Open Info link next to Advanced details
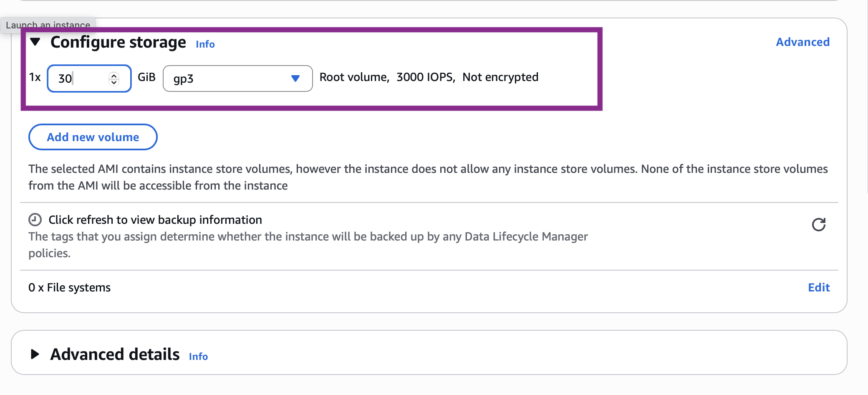Image resolution: width=868 pixels, height=395 pixels. (x=198, y=357)
